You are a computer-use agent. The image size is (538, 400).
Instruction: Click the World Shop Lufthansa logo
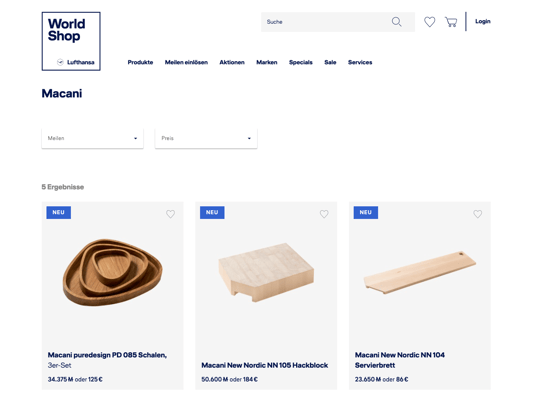[x=71, y=41]
